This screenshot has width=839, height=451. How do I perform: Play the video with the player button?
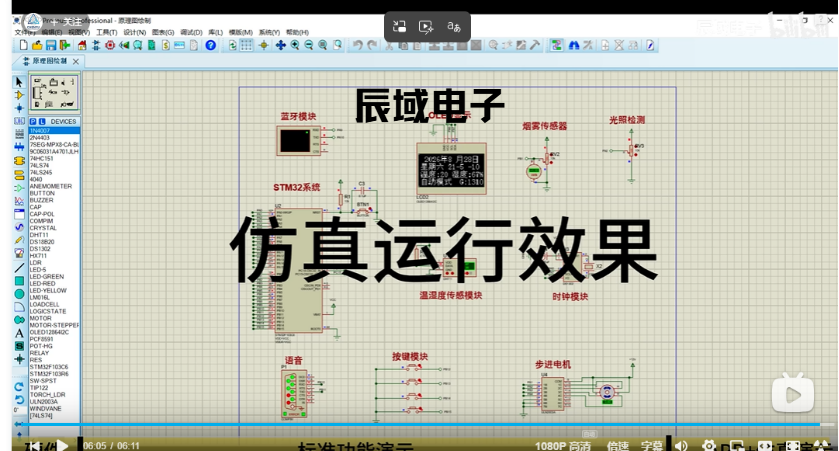coord(62,445)
